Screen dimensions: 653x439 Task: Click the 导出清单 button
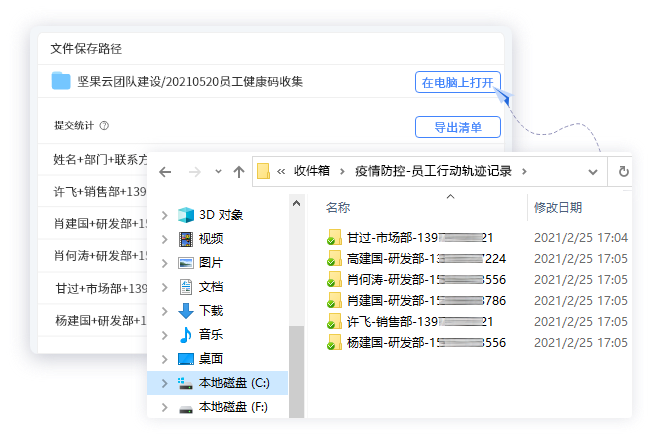pyautogui.click(x=458, y=127)
